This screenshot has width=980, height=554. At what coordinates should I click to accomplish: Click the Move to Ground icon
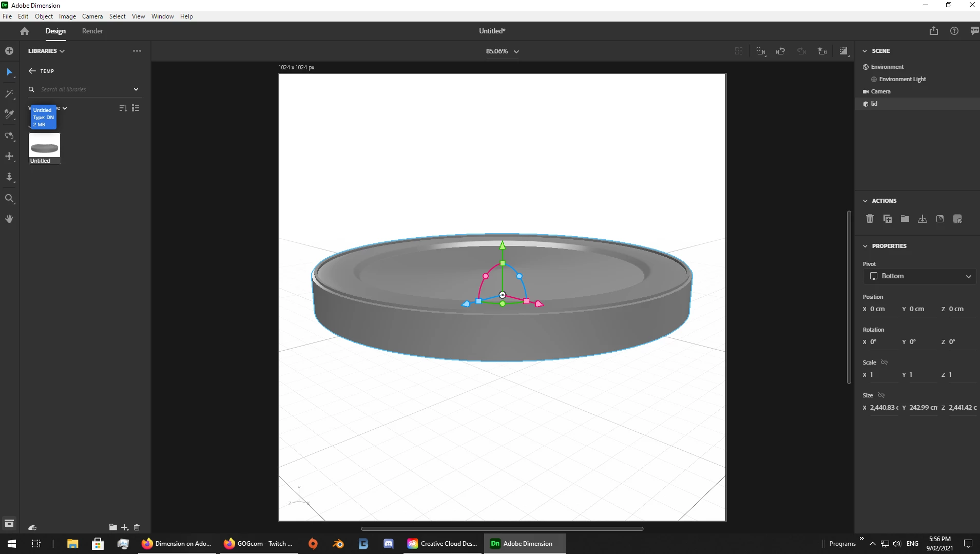(923, 219)
